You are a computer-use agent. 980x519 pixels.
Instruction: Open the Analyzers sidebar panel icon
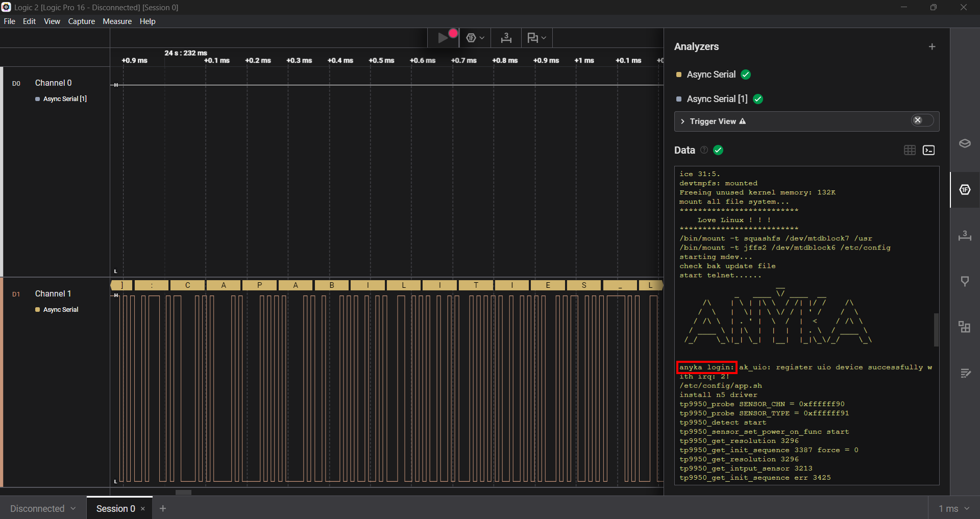[965, 190]
